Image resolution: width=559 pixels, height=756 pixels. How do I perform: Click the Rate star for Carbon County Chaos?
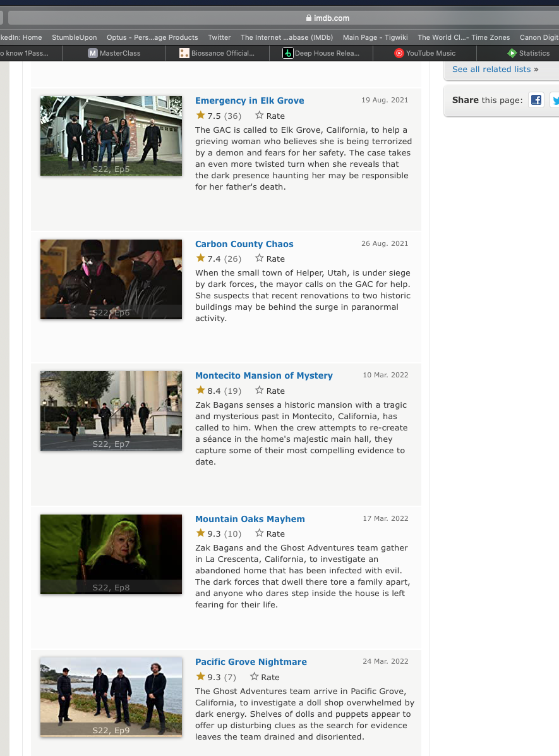point(259,258)
